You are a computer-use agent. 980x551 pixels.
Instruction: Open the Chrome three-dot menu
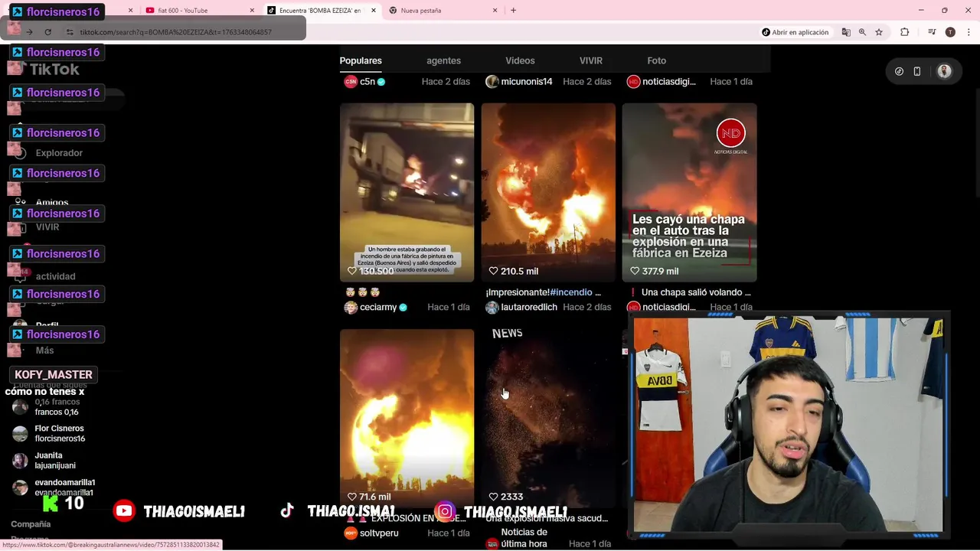(969, 32)
